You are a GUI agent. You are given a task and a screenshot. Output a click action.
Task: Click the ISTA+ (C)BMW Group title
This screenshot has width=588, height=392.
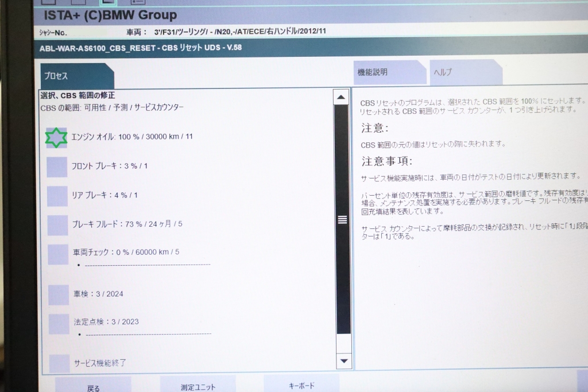click(110, 15)
